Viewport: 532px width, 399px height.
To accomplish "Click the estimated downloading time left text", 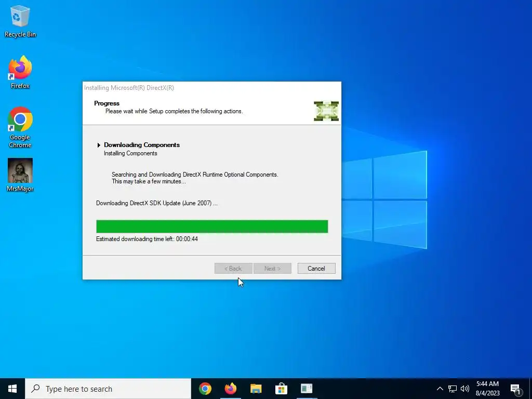I will pos(147,239).
